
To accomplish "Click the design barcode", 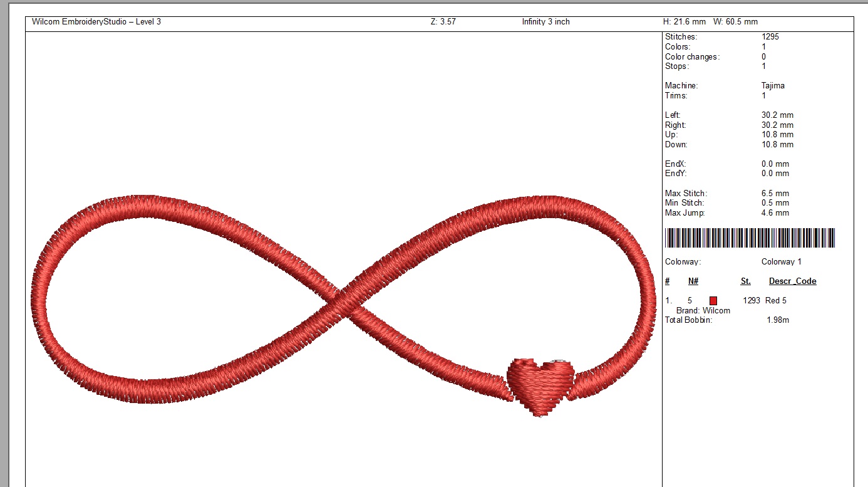I will pos(750,239).
